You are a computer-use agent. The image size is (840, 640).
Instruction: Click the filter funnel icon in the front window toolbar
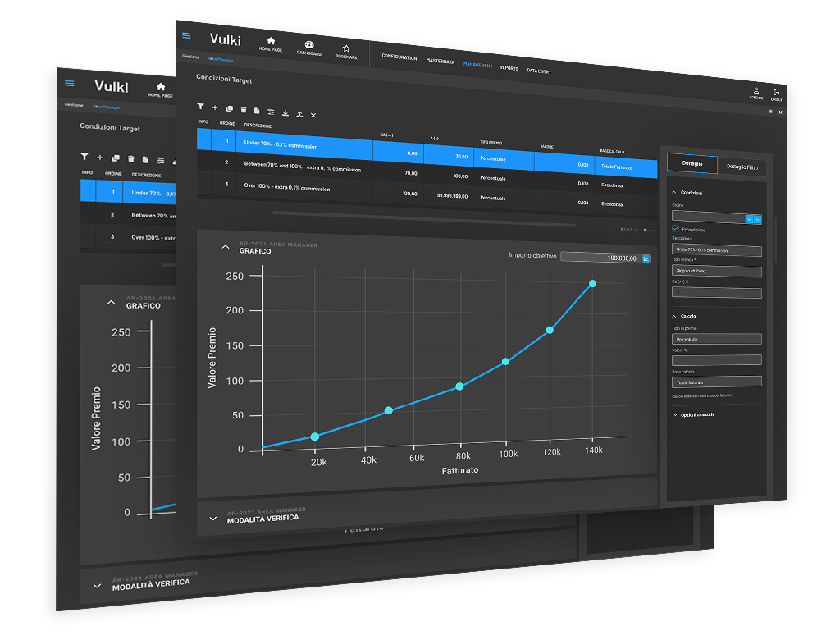pos(200,107)
